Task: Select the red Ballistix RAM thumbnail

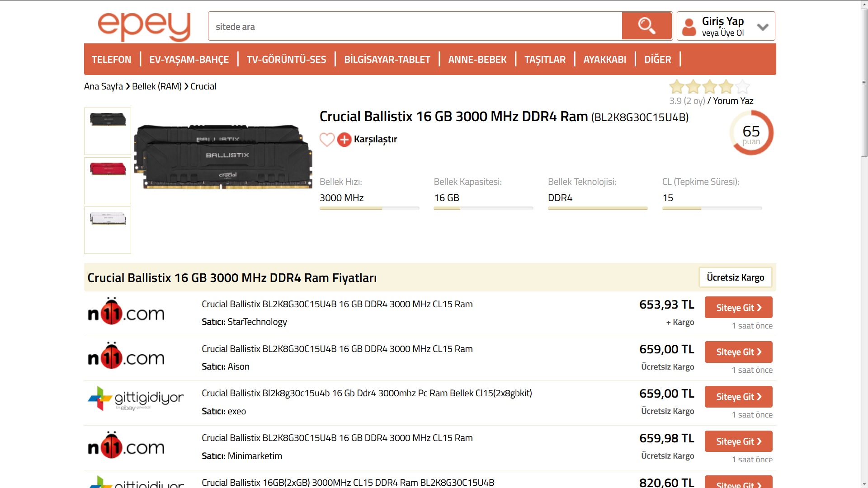Action: click(108, 181)
